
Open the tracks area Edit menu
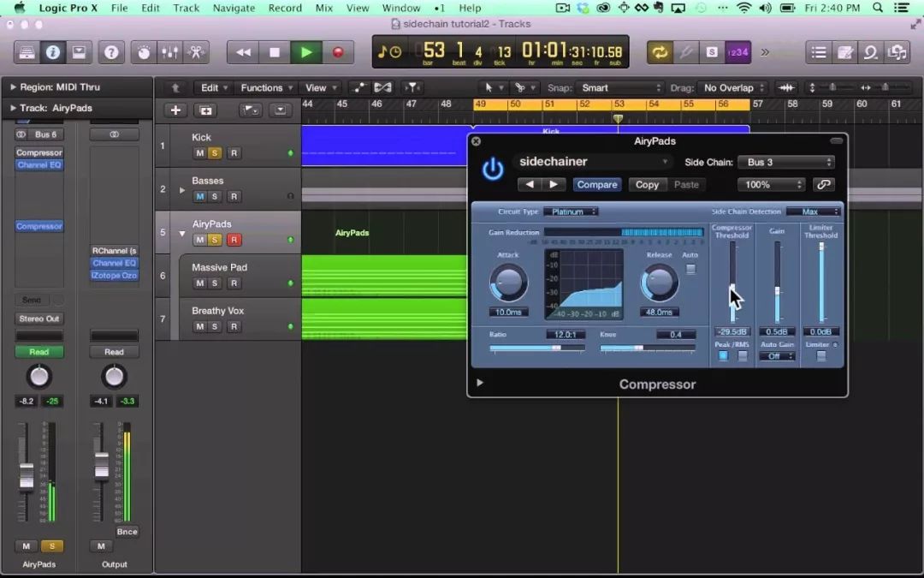pyautogui.click(x=213, y=87)
